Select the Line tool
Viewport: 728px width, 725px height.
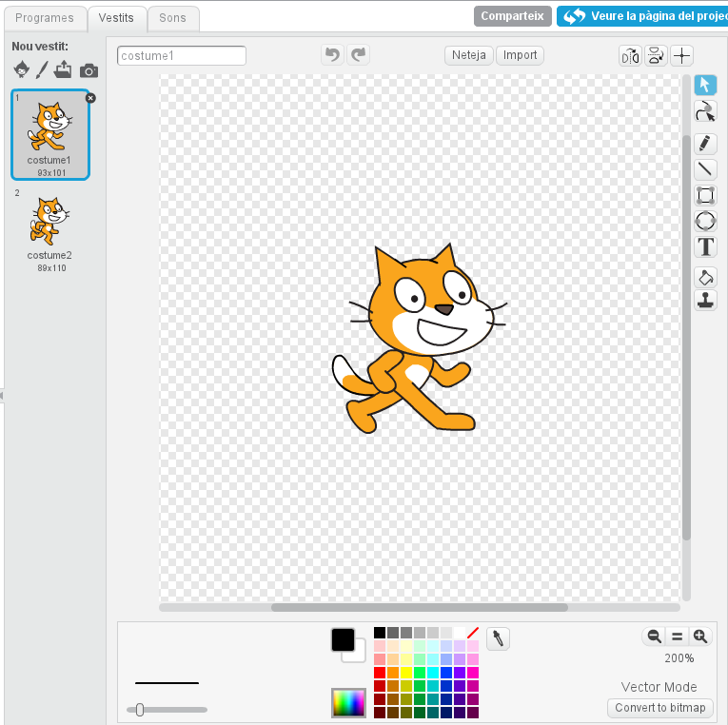pos(705,169)
